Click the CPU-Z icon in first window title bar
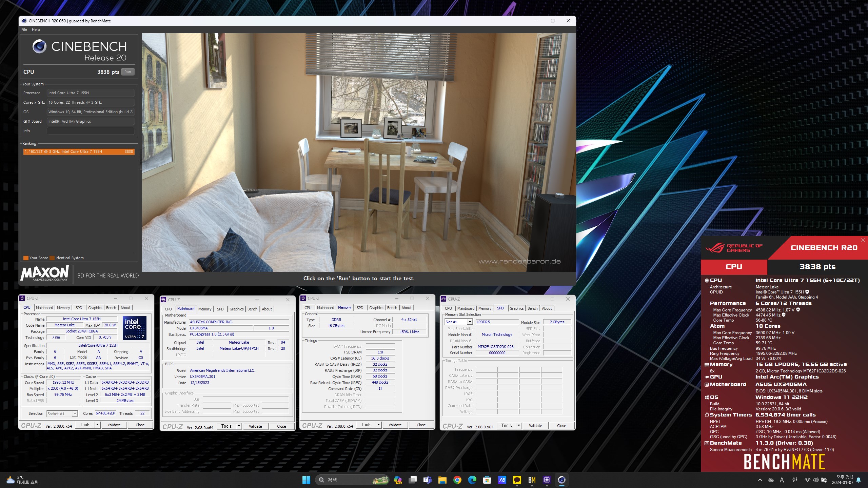This screenshot has height=488, width=868. pos(22,298)
